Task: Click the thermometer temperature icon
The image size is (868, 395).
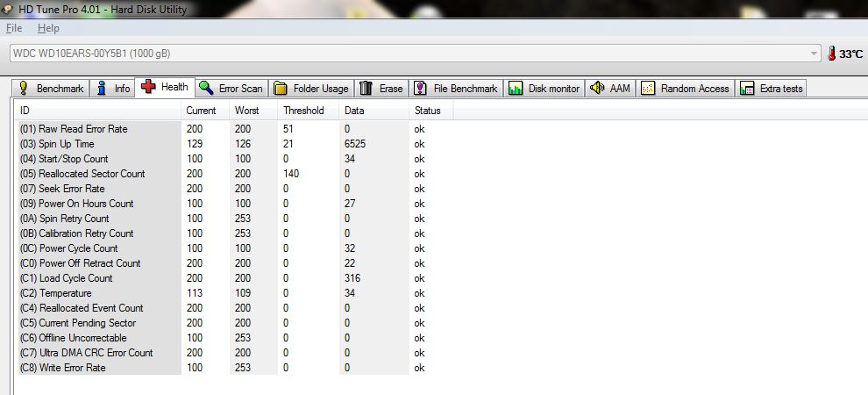Action: pos(831,54)
